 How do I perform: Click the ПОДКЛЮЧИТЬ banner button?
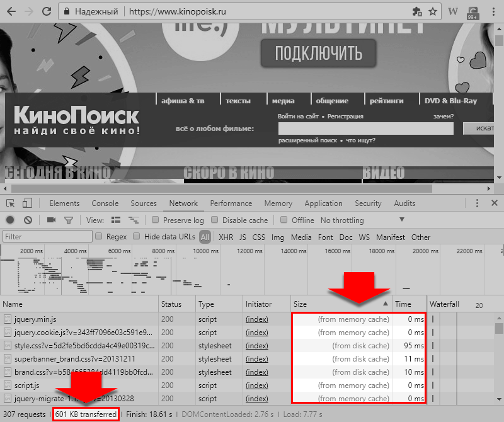click(318, 52)
